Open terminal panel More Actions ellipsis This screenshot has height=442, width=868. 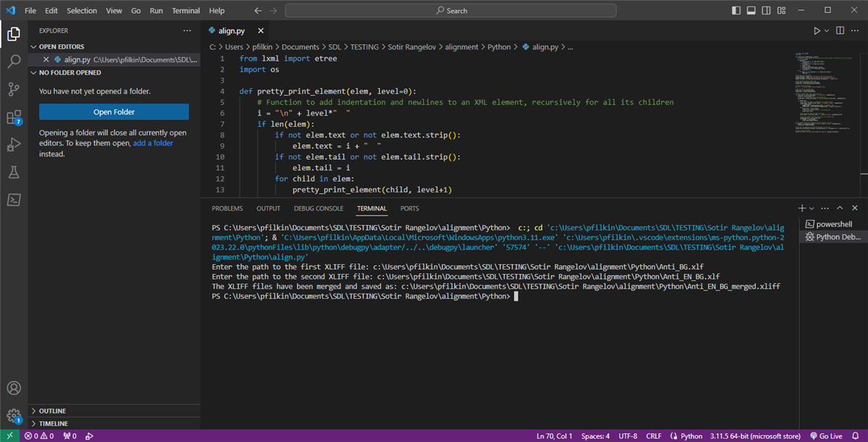[x=825, y=208]
